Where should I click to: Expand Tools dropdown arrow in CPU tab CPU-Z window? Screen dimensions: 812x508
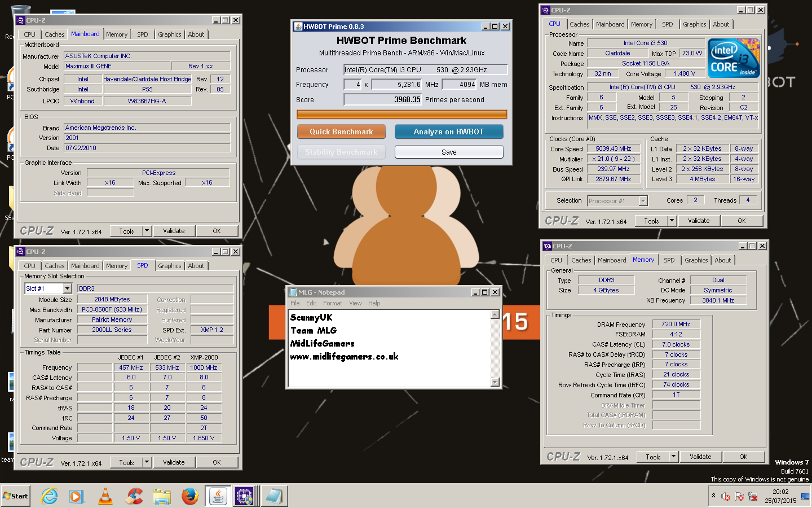[x=672, y=221]
